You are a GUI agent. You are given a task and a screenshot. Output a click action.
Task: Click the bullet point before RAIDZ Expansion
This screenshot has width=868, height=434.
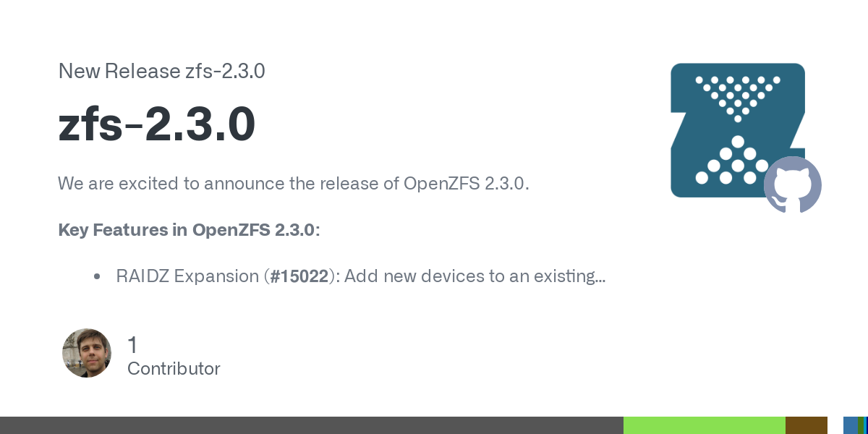point(97,276)
